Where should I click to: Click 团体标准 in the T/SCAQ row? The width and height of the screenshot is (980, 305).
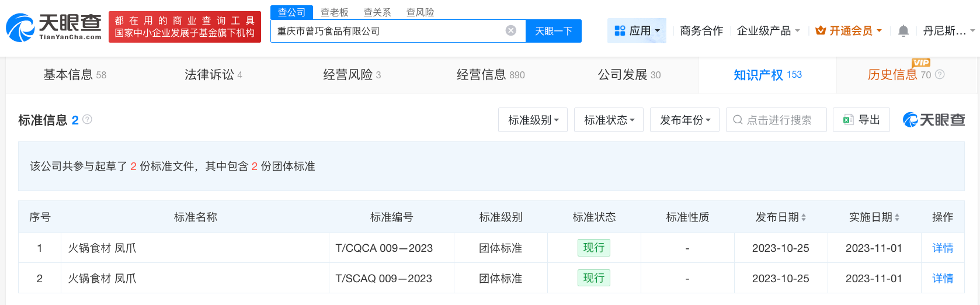(x=501, y=279)
